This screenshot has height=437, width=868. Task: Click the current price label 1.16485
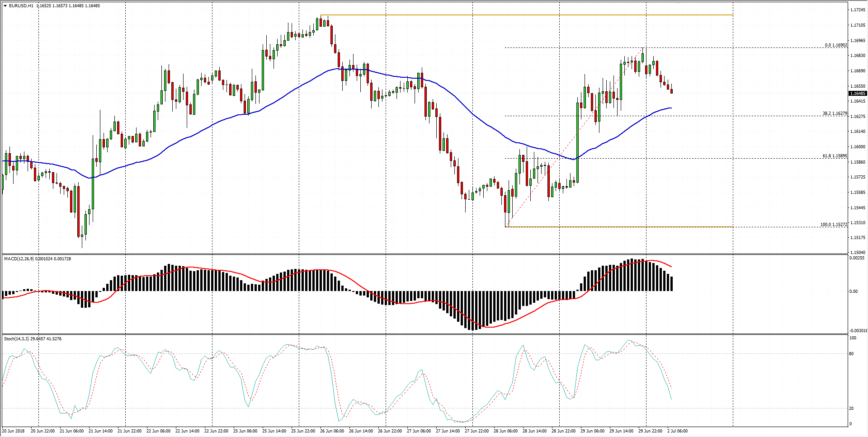[858, 94]
